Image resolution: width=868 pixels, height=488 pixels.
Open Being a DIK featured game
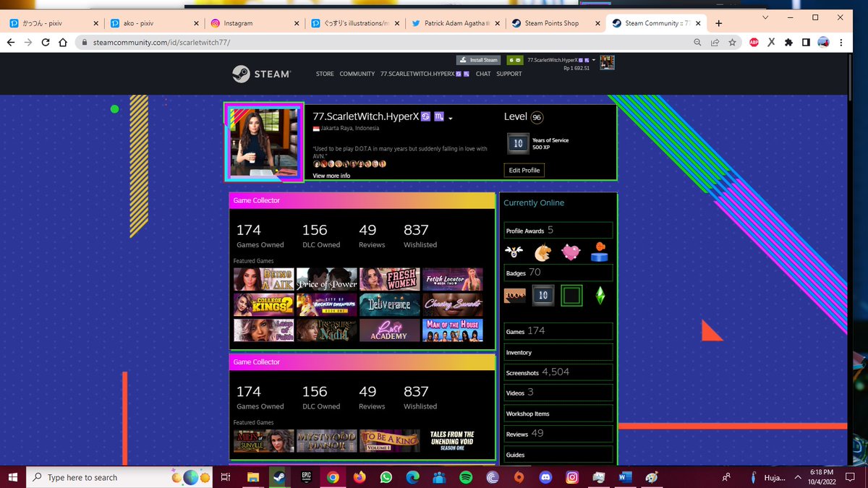point(263,279)
